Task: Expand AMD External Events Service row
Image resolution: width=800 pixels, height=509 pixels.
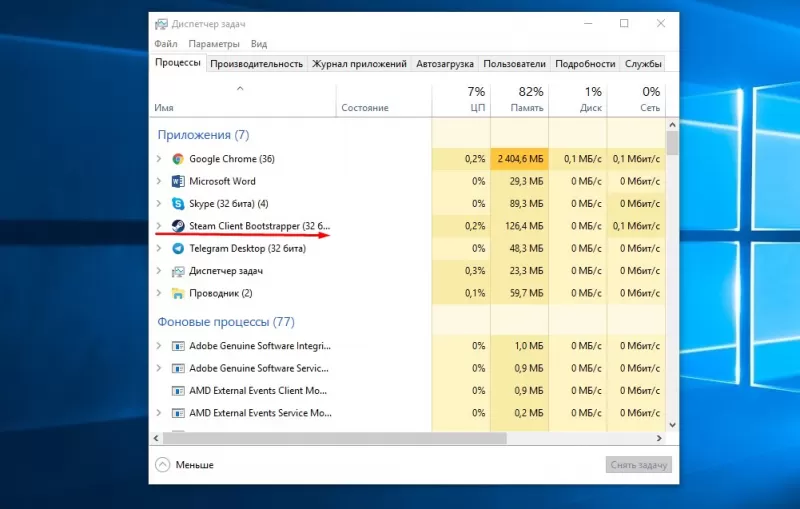Action: pos(159,413)
